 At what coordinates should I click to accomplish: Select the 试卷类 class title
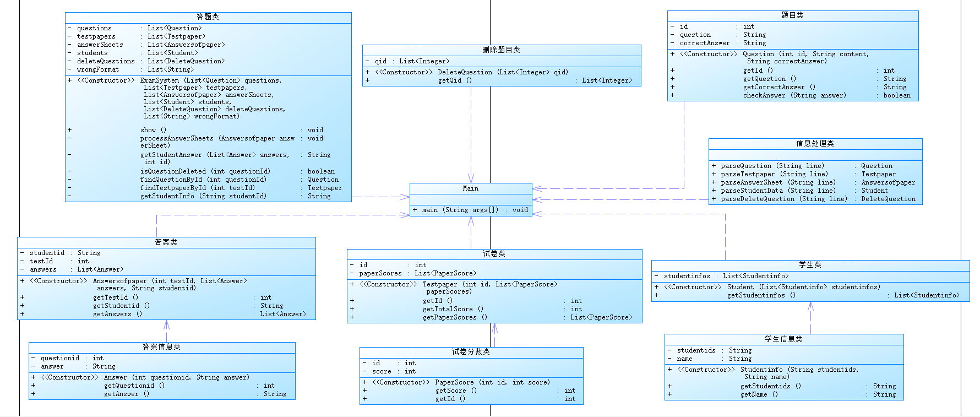pyautogui.click(x=494, y=254)
